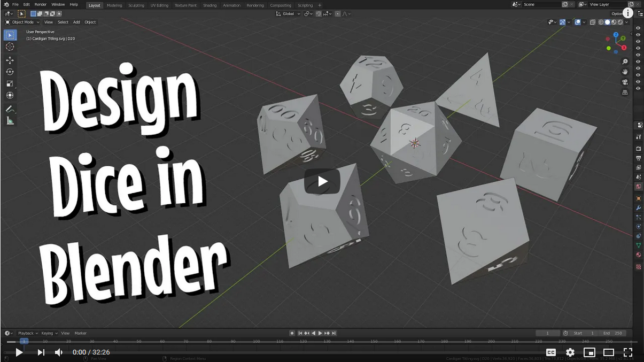This screenshot has height=362, width=644.
Task: Select the Move tool in left toolbar
Action: coord(10,60)
